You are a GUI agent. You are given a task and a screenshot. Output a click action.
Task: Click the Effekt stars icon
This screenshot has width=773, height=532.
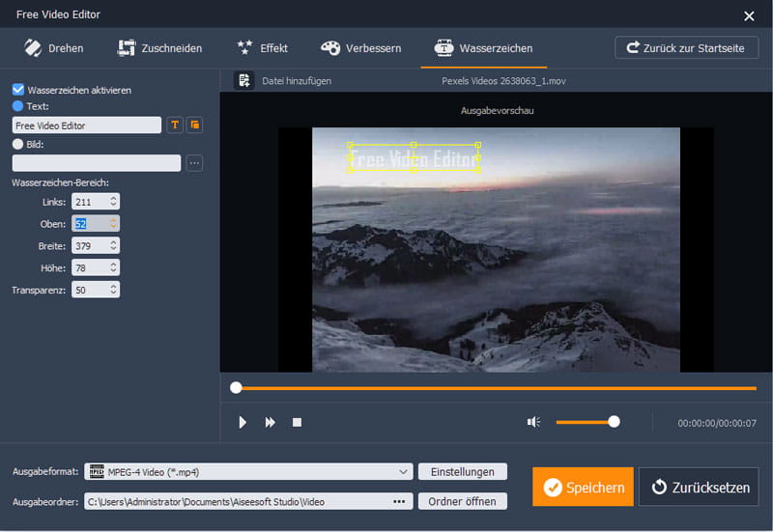pos(244,47)
